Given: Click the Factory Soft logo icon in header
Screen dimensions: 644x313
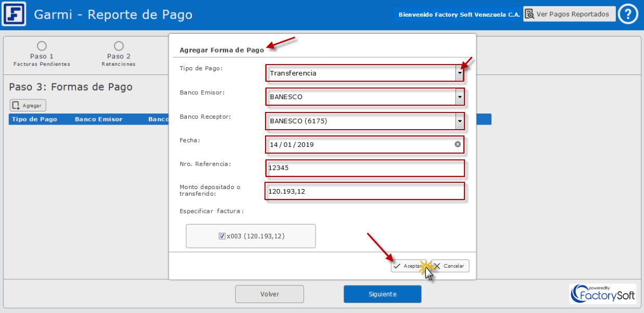Looking at the screenshot, I should pyautogui.click(x=14, y=14).
